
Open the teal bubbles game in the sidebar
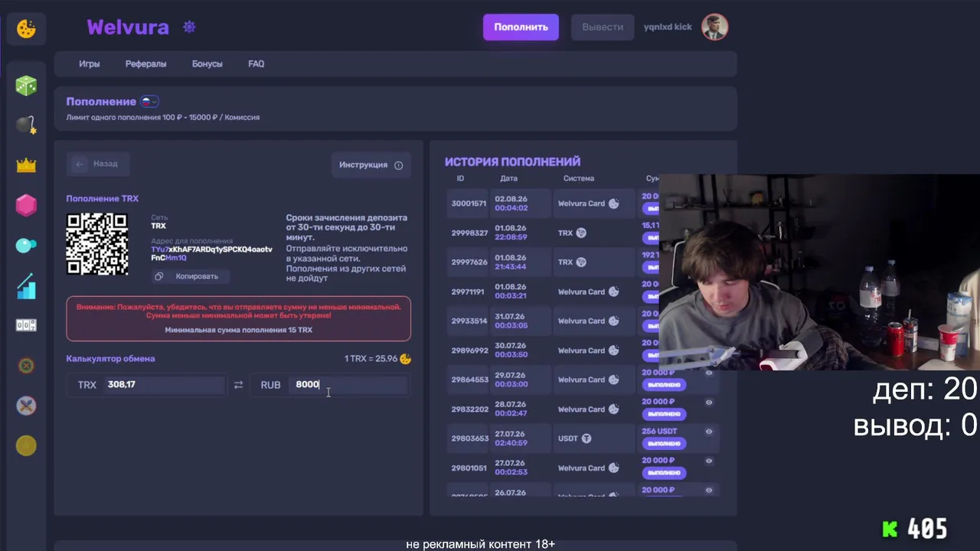26,246
